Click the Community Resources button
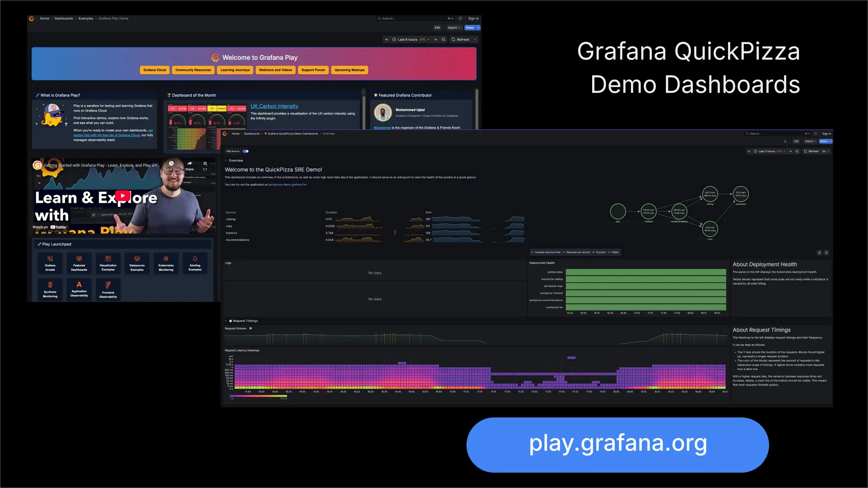The image size is (868, 488). coord(193,70)
